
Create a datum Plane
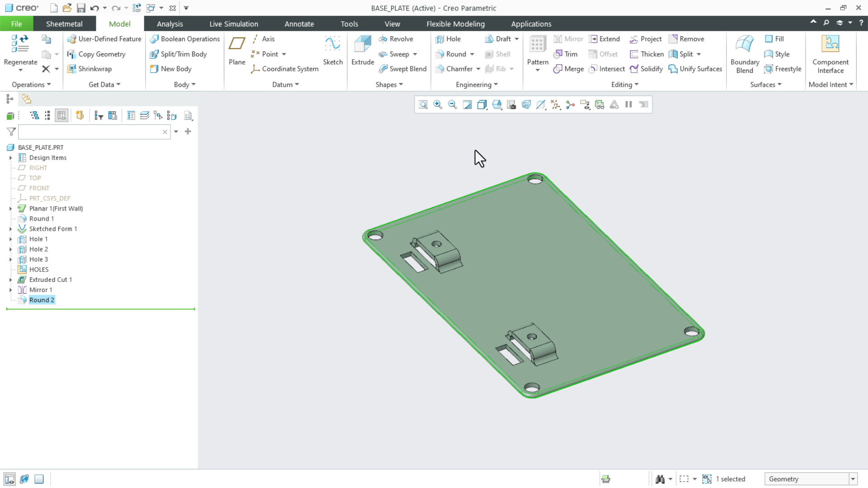click(x=237, y=51)
